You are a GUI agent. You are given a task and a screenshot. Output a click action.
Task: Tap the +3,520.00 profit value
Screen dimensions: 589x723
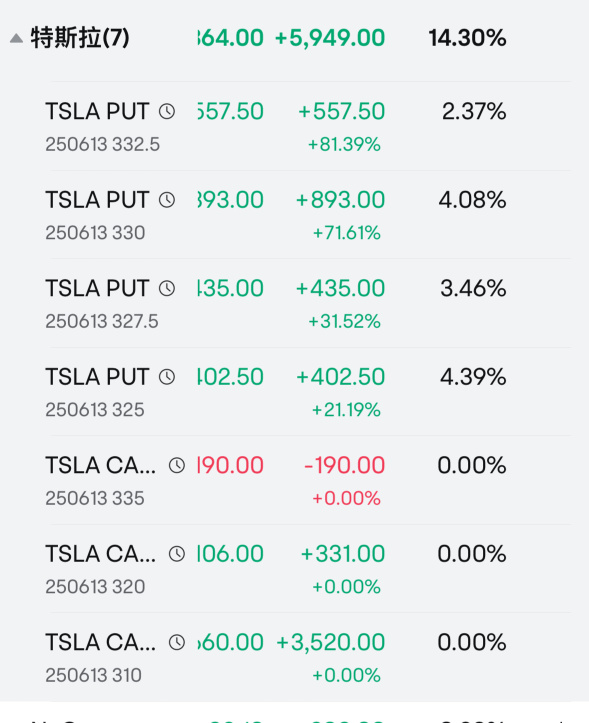click(x=331, y=642)
